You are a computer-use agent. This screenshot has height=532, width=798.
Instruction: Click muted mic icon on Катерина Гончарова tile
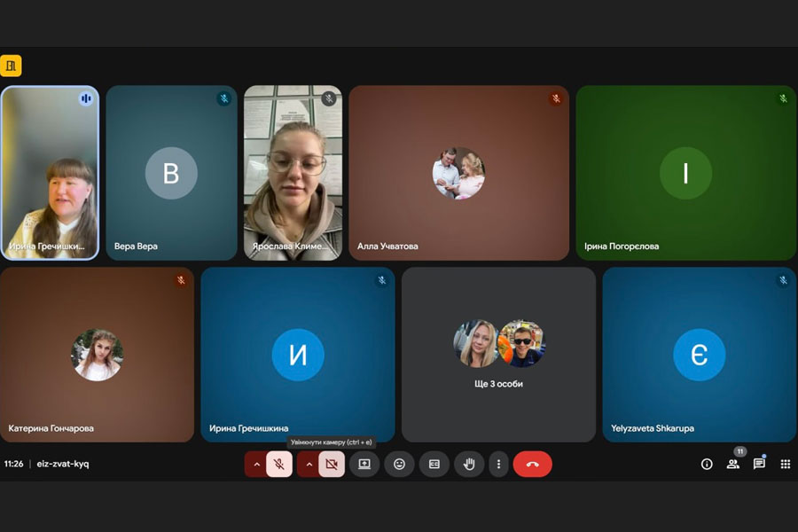pyautogui.click(x=181, y=280)
